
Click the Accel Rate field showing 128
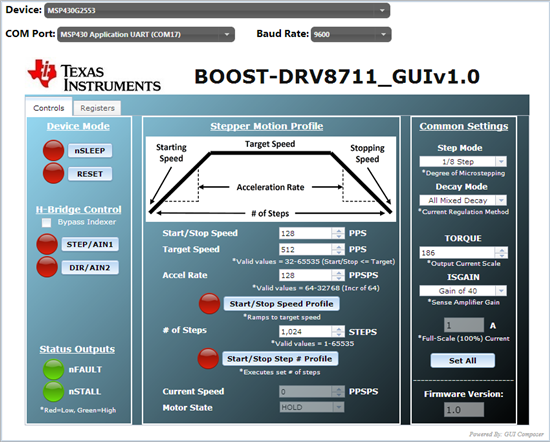coord(306,275)
